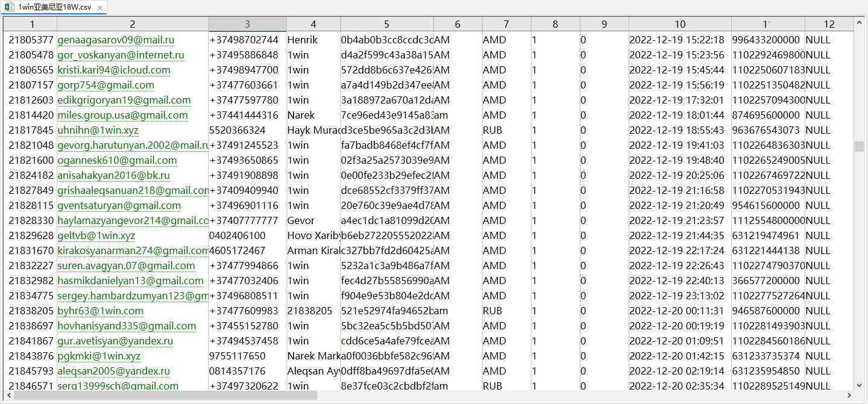Open email link anisahakyan2016@bk.ru

114,175
